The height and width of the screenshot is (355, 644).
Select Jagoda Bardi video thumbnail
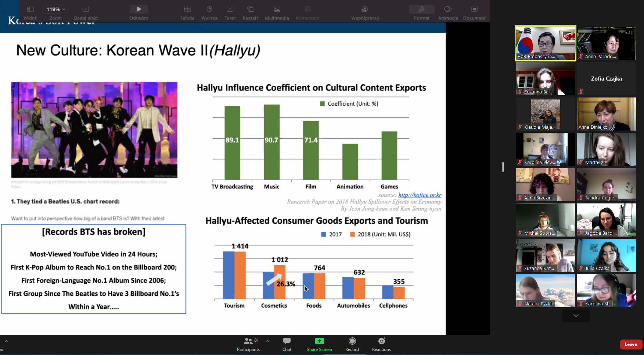point(606,220)
